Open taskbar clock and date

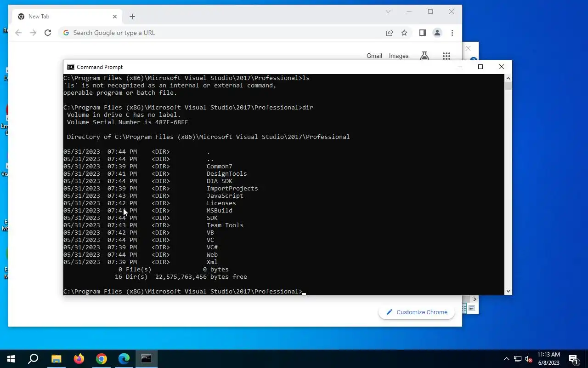(x=548, y=359)
